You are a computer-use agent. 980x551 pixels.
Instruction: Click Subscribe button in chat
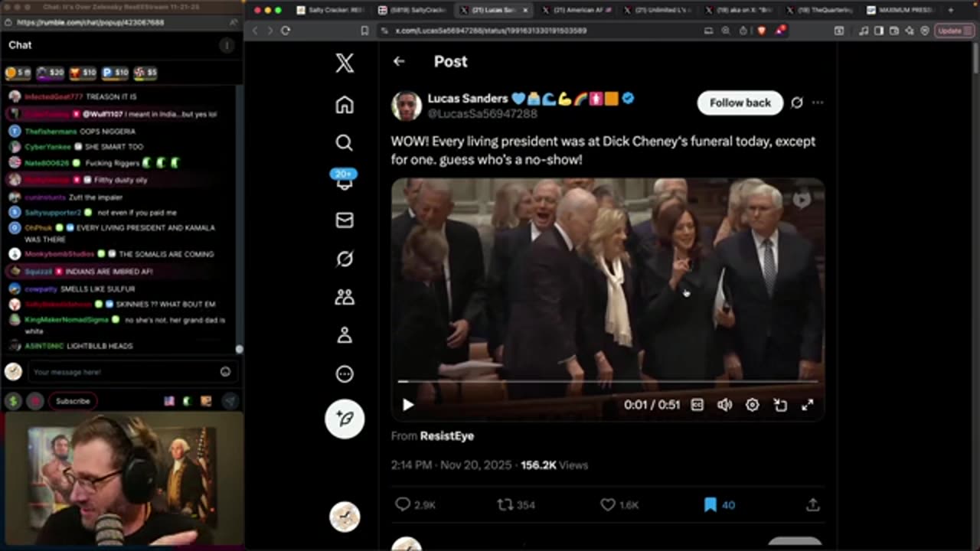coord(73,401)
